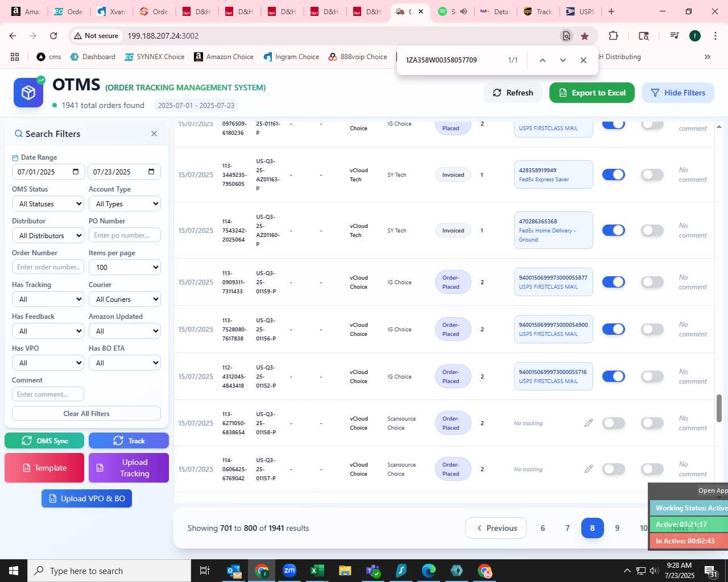The width and height of the screenshot is (728, 582).
Task: Open calendar picker for start date 07/01/2025
Action: [76, 172]
